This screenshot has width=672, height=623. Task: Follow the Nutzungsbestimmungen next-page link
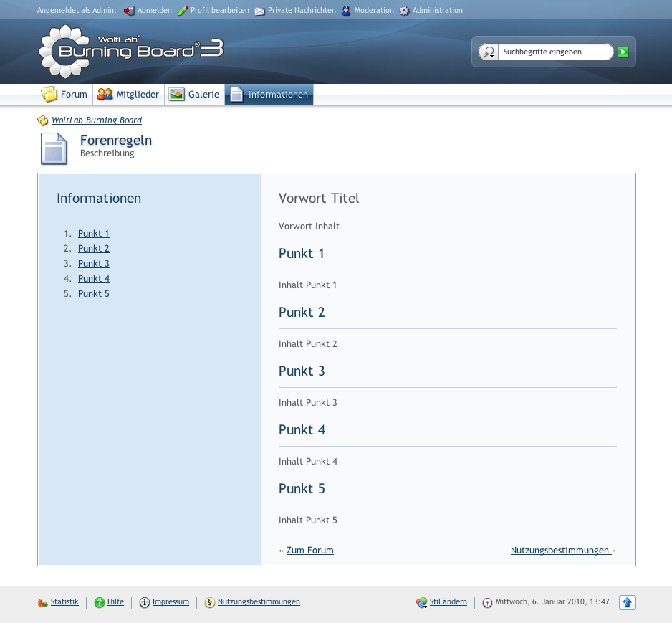coord(560,551)
